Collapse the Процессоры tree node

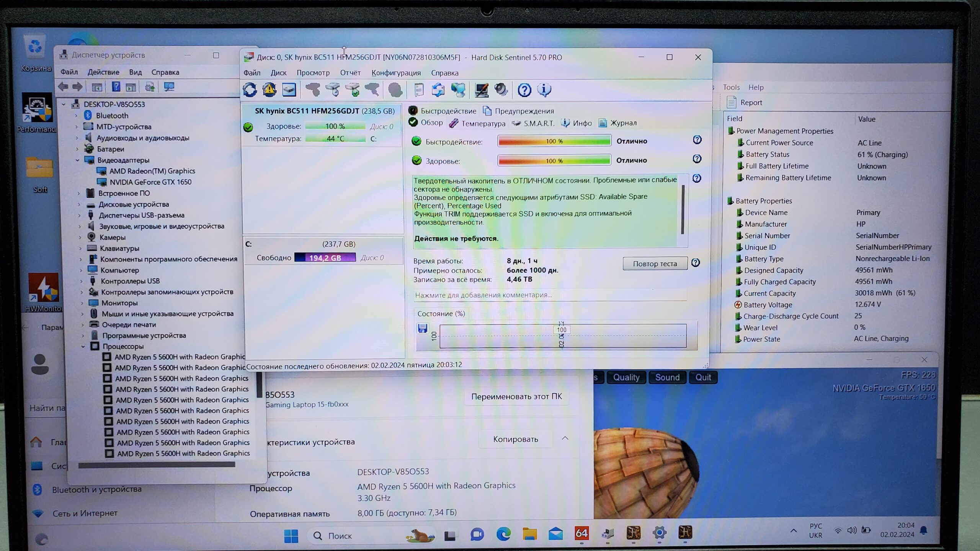pyautogui.click(x=83, y=346)
